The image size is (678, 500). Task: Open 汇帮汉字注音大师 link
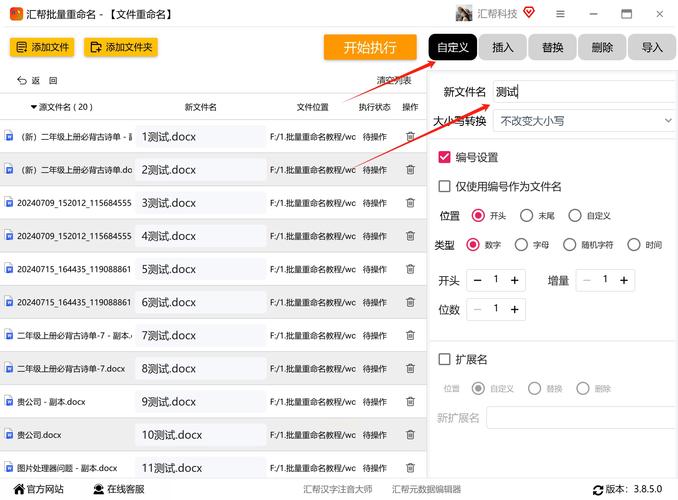338,489
